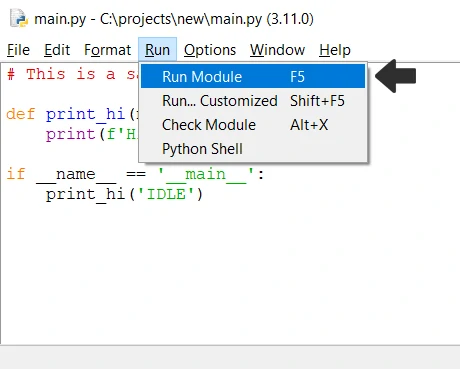Screen dimensions: 460x369
Task: Click the comment line '# This is a'
Action: [x=71, y=74]
